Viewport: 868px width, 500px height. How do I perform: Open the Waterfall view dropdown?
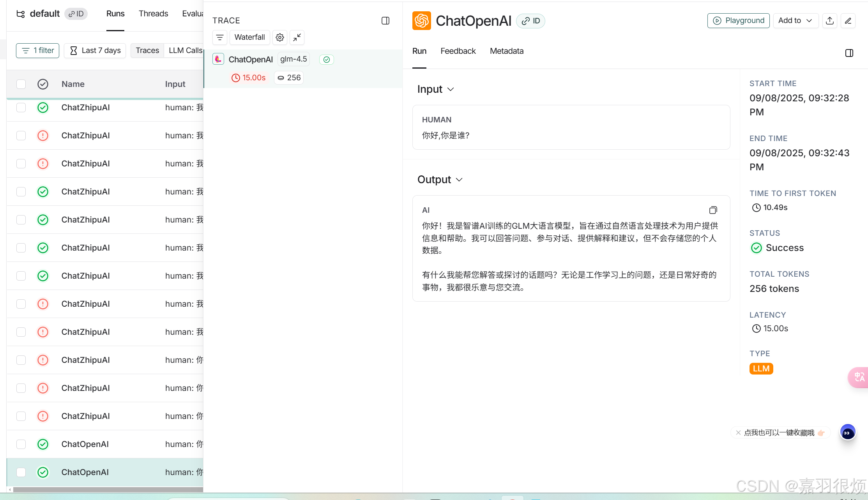249,37
